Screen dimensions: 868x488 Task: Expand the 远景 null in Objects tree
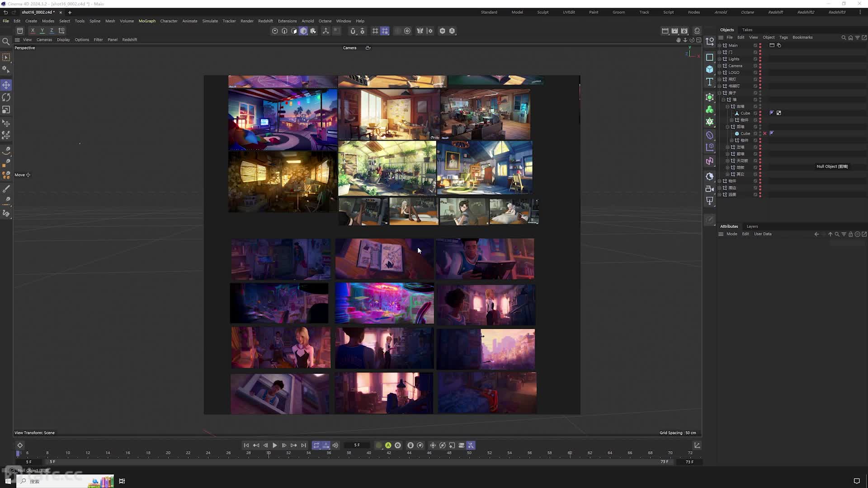click(x=719, y=194)
